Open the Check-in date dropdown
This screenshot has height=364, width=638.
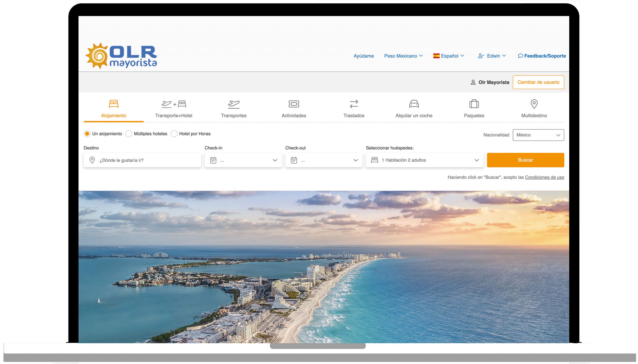point(243,160)
